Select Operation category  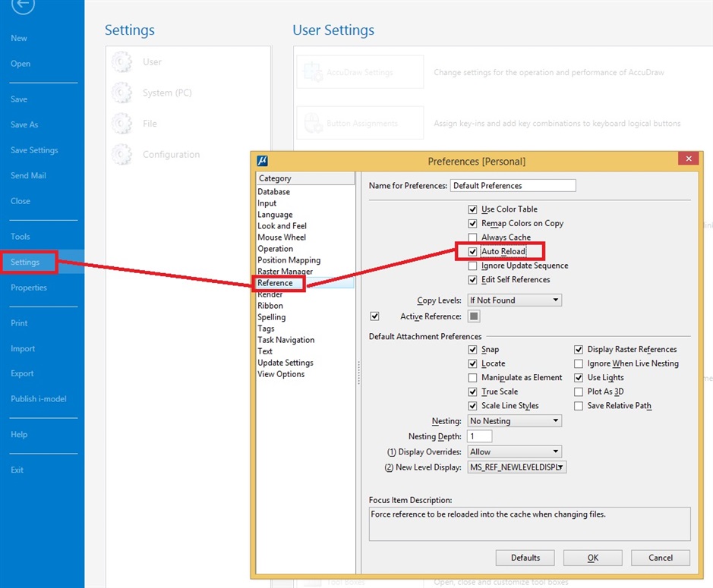(276, 249)
